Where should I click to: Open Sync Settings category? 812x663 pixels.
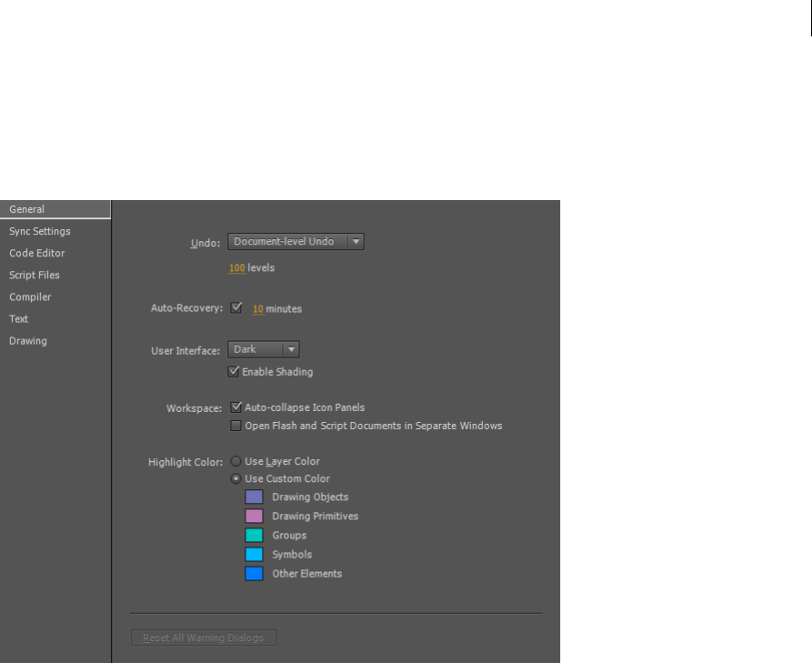click(x=40, y=232)
